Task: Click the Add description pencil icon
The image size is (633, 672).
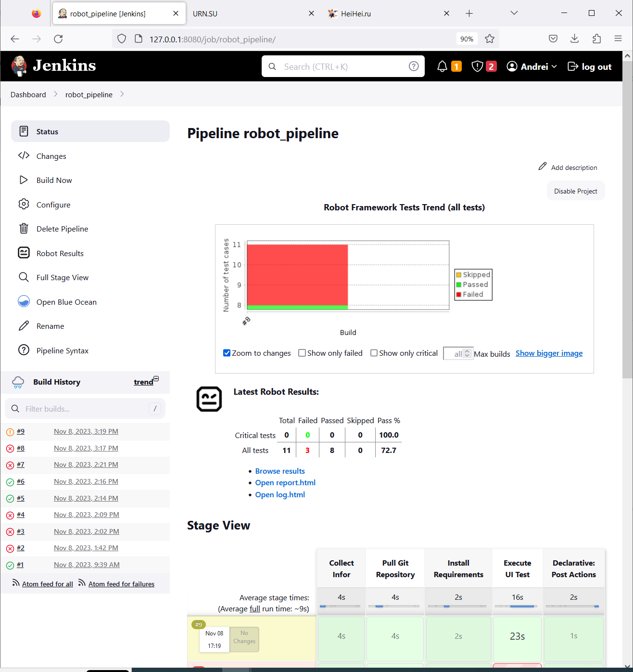Action: click(x=543, y=167)
